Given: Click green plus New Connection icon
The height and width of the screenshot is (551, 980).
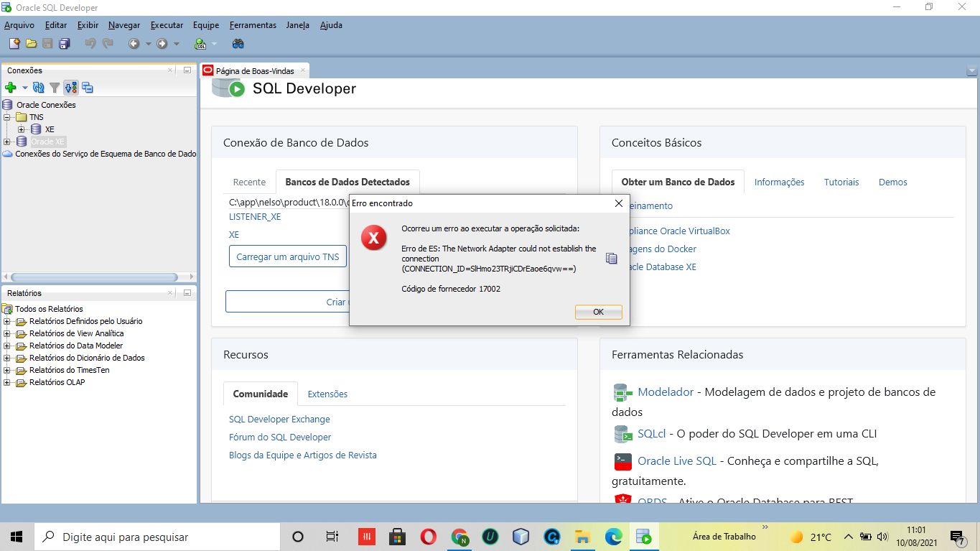Looking at the screenshot, I should [11, 88].
